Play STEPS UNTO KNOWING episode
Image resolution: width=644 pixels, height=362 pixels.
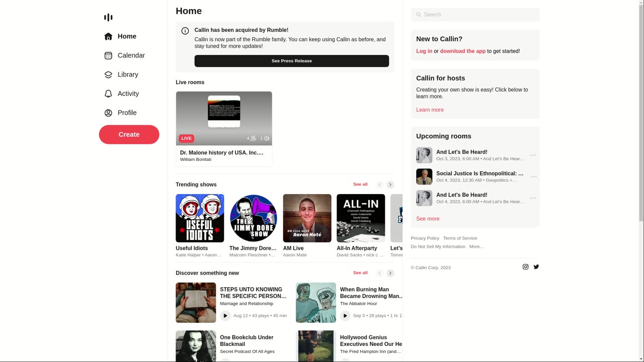pos(225,316)
